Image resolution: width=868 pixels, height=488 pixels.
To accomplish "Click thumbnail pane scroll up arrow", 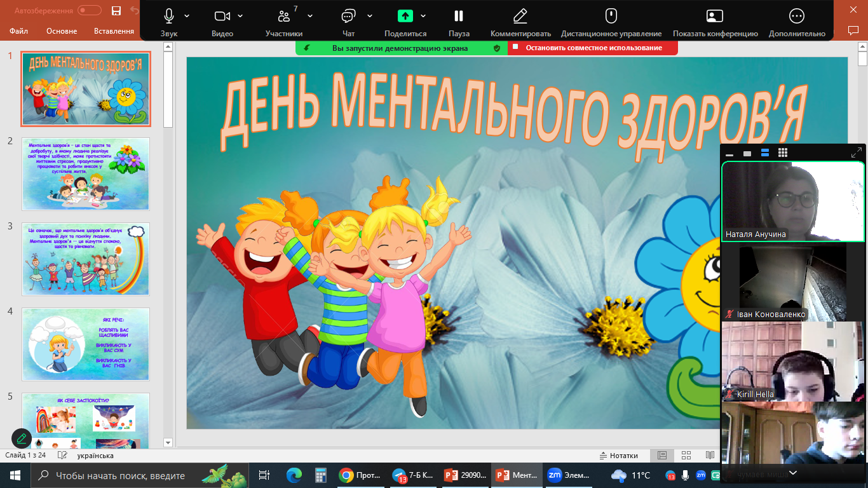I will coord(168,46).
